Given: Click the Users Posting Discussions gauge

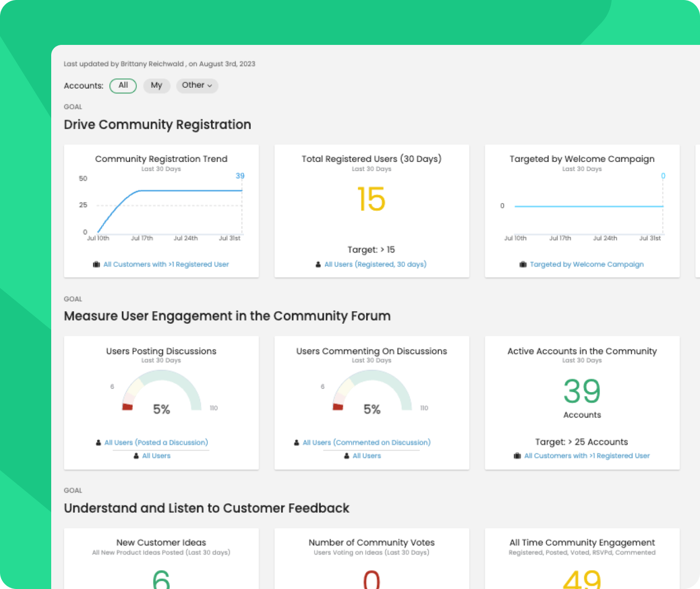Looking at the screenshot, I should point(161,392).
